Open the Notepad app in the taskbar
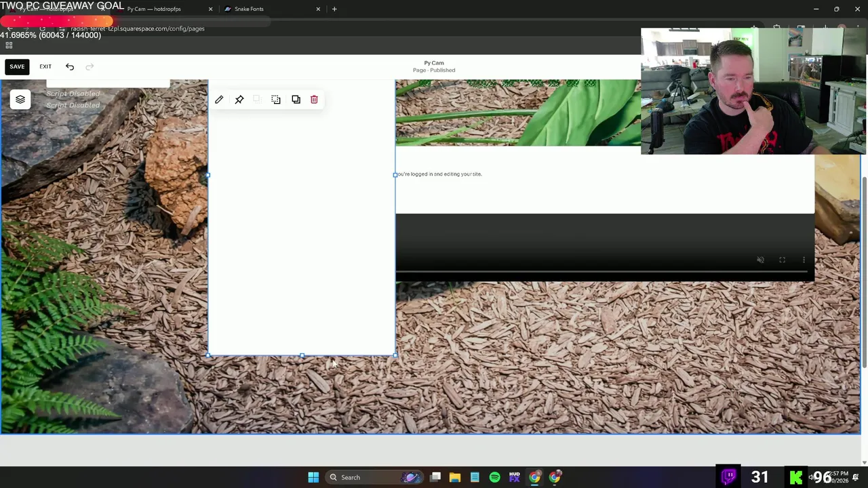 (x=475, y=477)
